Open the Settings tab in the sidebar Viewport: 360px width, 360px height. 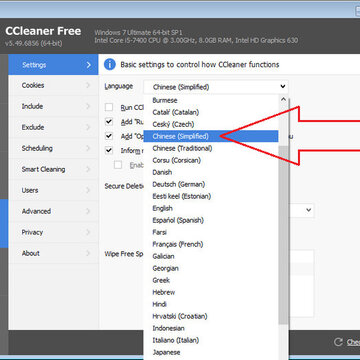pos(53,65)
